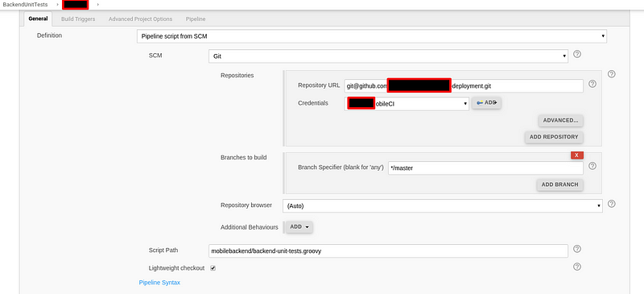This screenshot has height=294, width=644.
Task: Click ADD credentials button
Action: point(486,103)
